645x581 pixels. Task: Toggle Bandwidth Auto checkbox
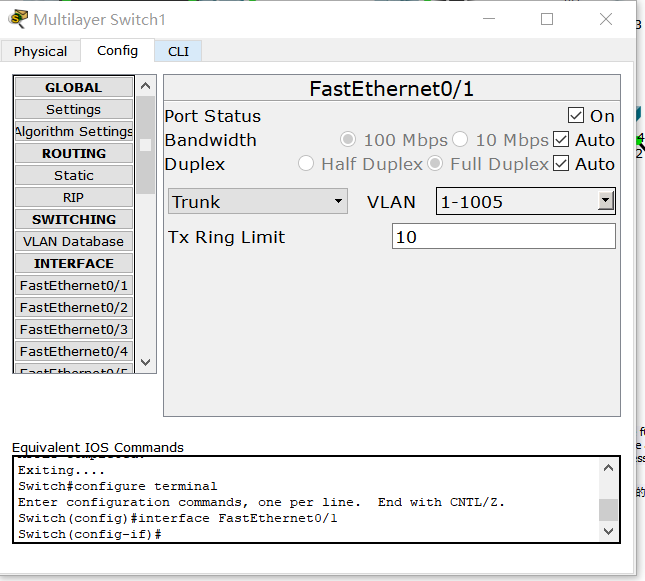click(x=561, y=139)
